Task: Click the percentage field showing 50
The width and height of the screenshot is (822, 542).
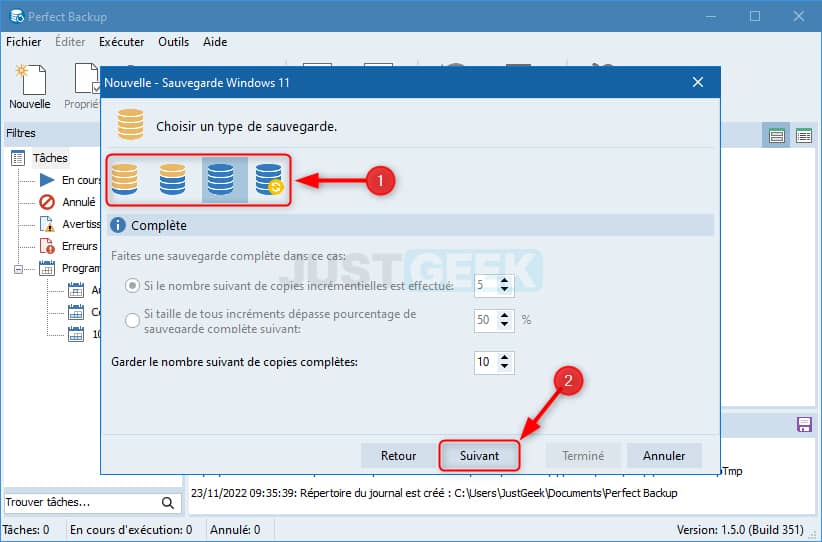Action: tap(486, 320)
